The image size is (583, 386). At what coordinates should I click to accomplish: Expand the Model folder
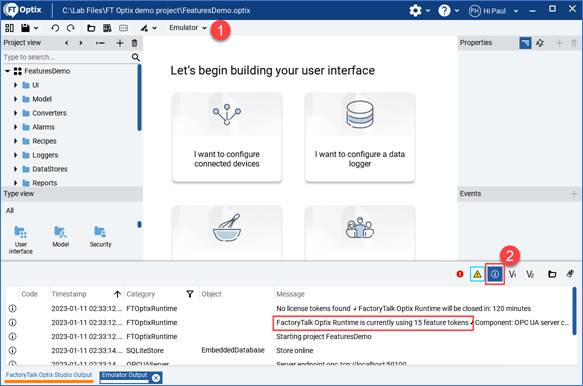pos(15,99)
